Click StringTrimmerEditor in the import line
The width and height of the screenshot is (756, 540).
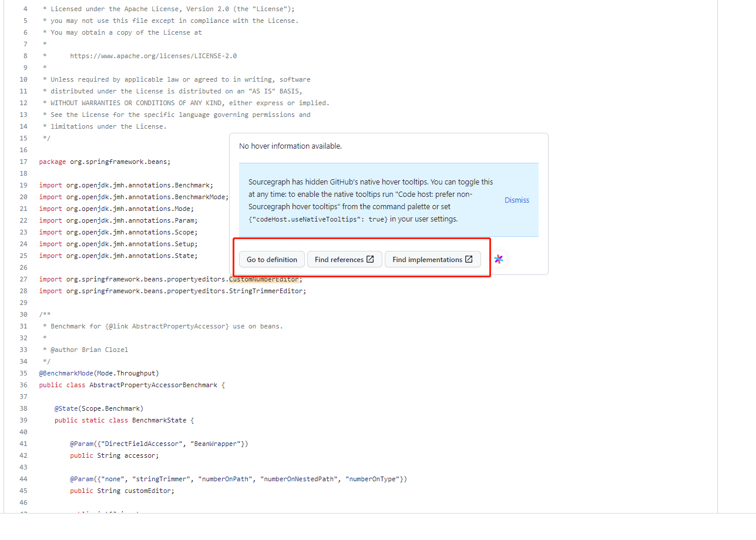(266, 291)
